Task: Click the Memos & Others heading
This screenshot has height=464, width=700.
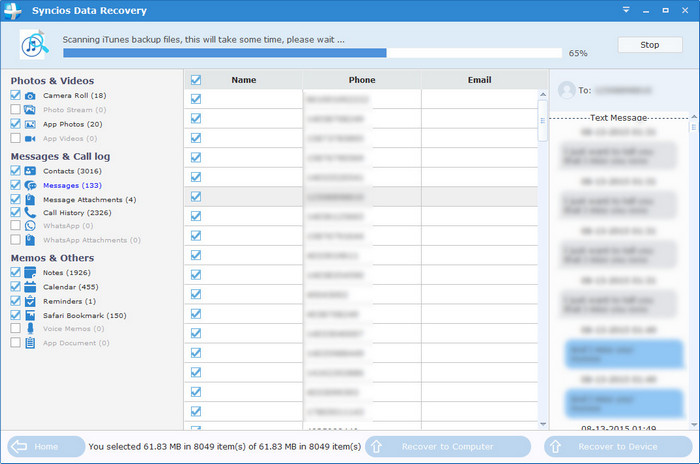Action: (x=52, y=258)
